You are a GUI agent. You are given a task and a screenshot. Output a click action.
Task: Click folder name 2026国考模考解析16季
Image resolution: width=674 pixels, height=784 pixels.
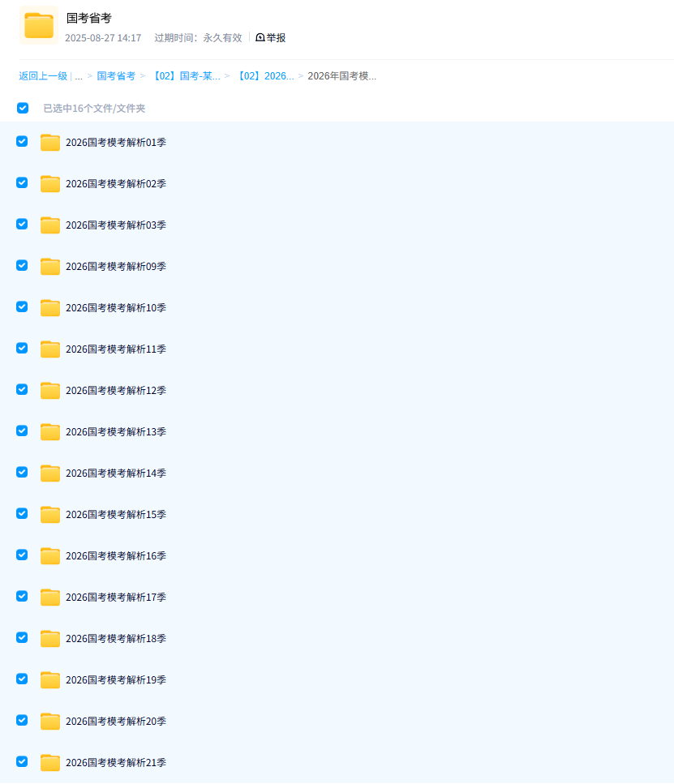coord(116,556)
